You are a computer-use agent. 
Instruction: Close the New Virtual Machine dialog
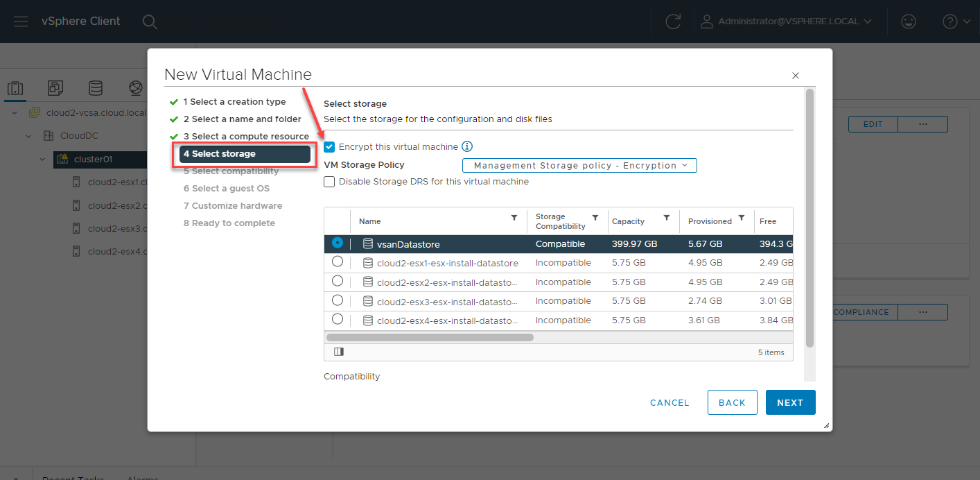click(796, 76)
